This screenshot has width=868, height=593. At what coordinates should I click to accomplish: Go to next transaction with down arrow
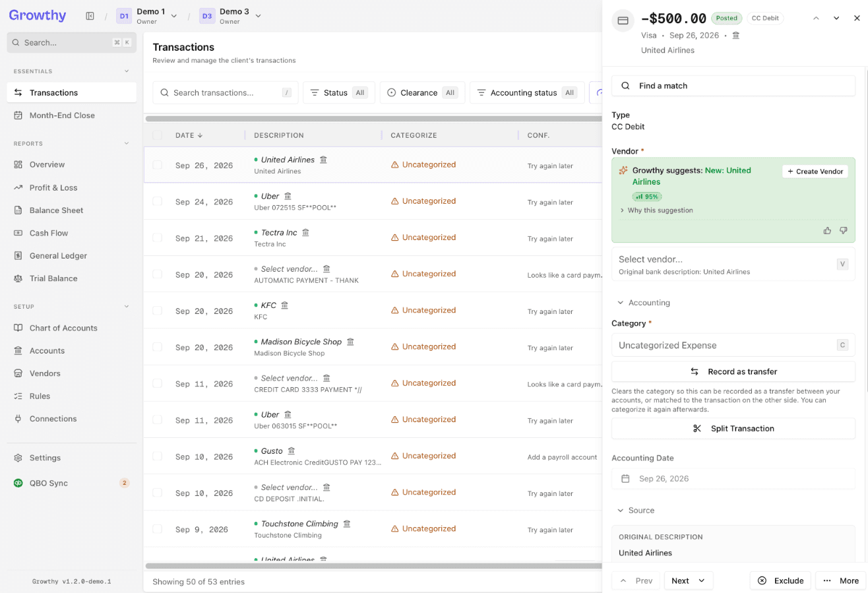coord(836,18)
